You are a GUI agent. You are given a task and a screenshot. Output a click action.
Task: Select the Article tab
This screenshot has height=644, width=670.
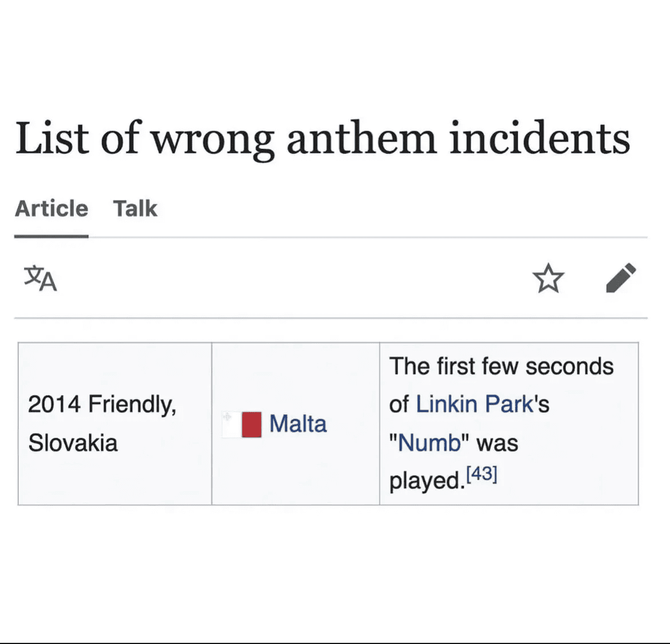coord(52,209)
